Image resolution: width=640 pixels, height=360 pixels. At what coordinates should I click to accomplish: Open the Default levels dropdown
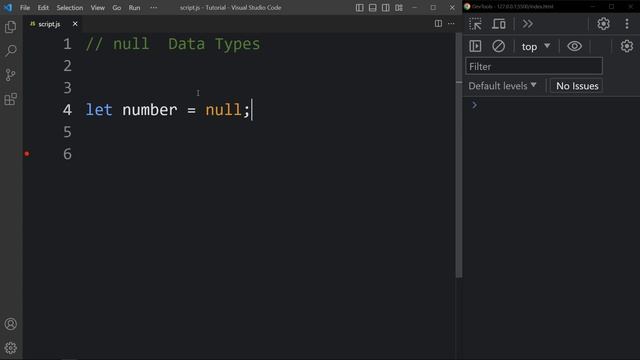tap(502, 86)
